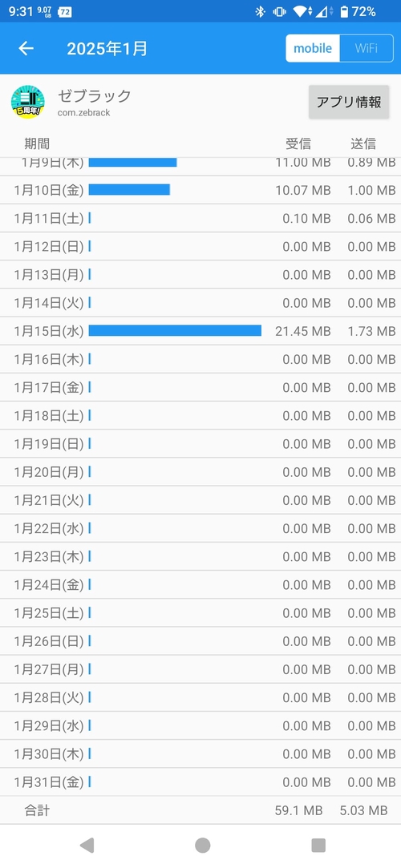This screenshot has width=401, height=868.
Task: Tap the 送信 column header
Action: [x=363, y=144]
